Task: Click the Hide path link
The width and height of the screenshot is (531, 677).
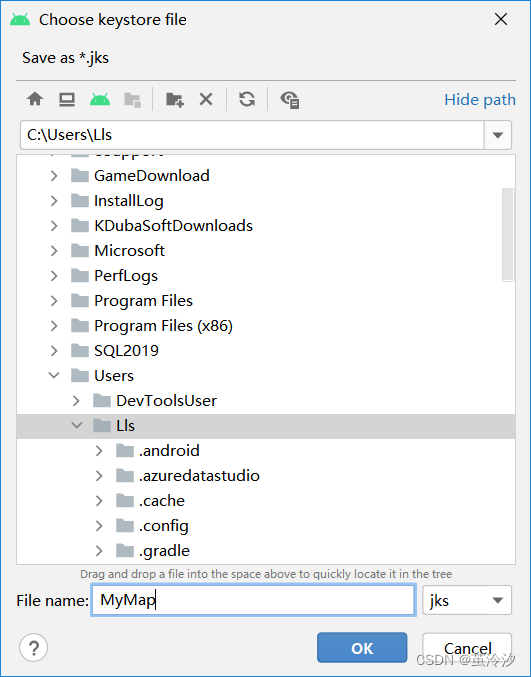Action: [480, 100]
